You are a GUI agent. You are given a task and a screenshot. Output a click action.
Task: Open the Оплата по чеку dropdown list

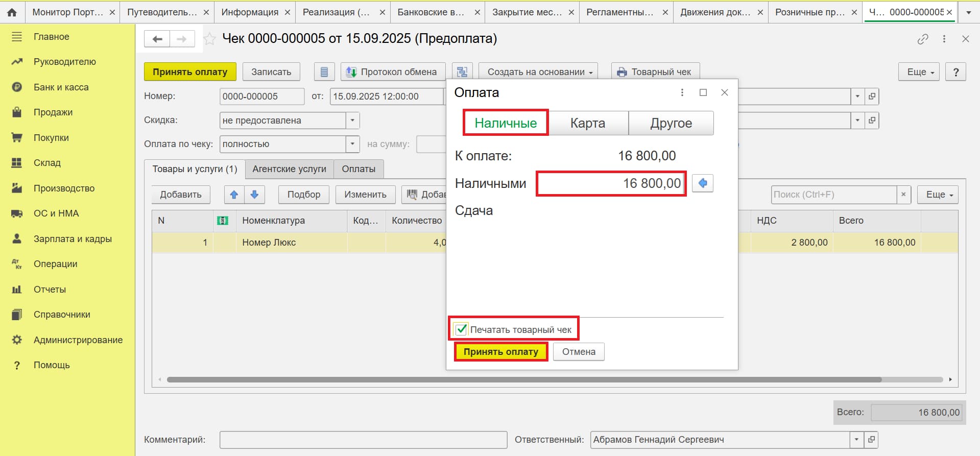(x=353, y=144)
